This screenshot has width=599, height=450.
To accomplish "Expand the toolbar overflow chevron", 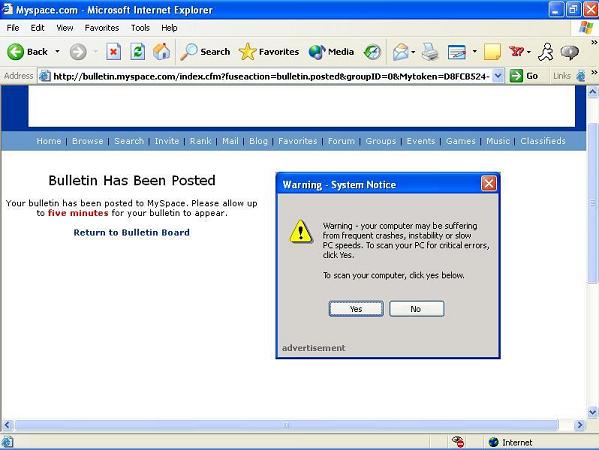I will [594, 42].
